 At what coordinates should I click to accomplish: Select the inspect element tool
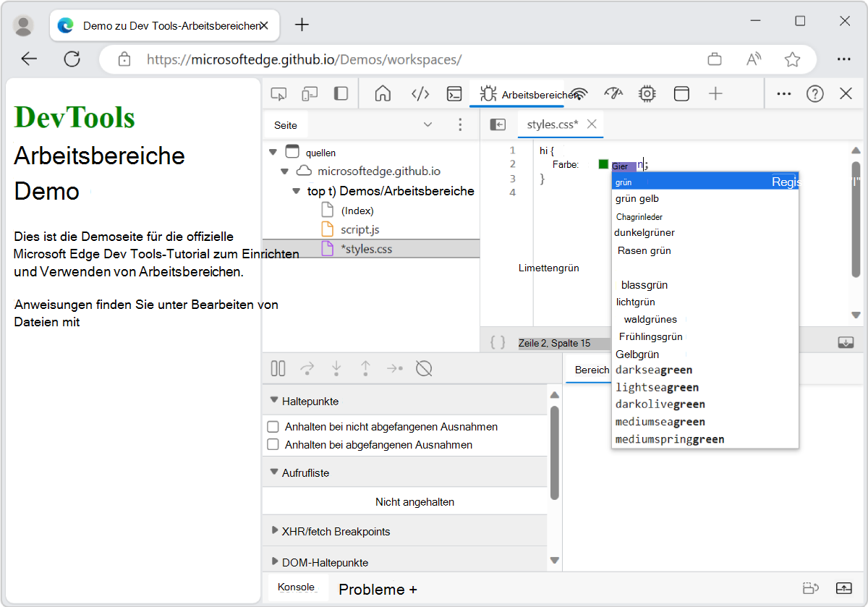279,93
